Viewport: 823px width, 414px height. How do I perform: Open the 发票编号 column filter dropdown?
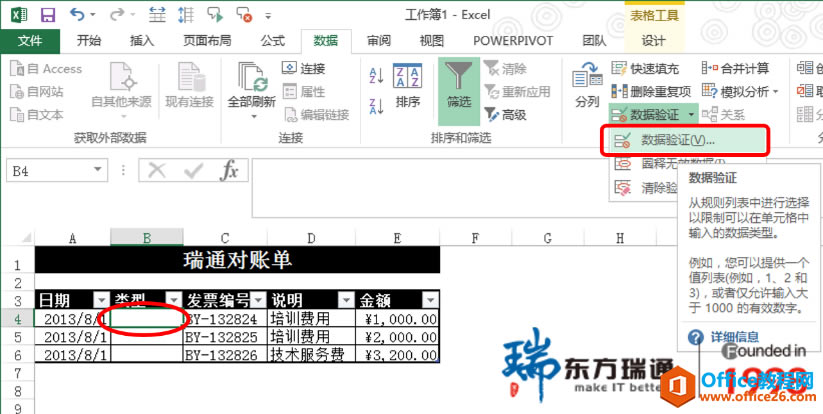258,300
